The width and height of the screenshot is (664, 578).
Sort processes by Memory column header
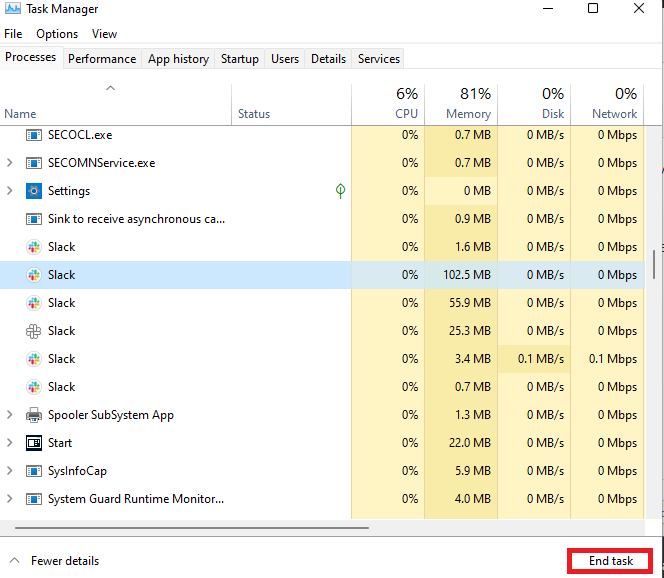point(468,103)
